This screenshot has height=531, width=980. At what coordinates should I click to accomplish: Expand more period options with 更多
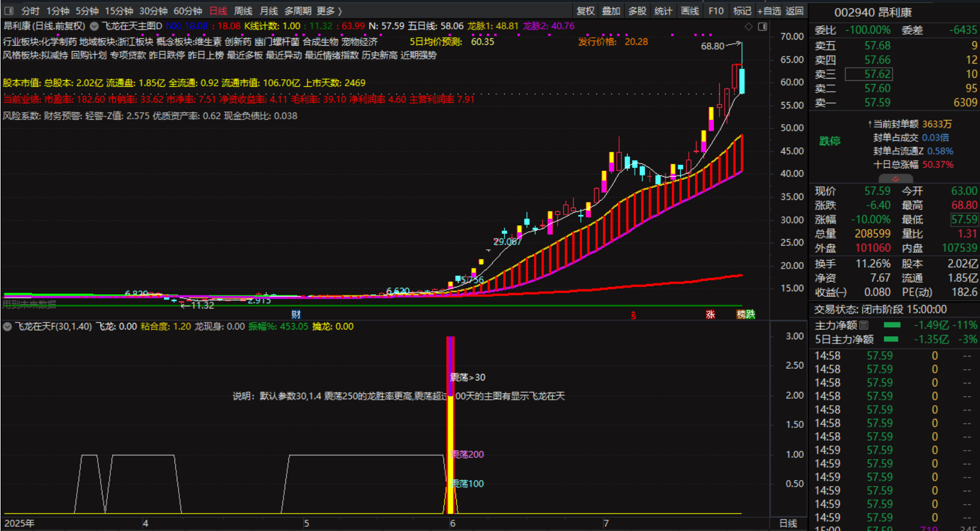[x=329, y=11]
